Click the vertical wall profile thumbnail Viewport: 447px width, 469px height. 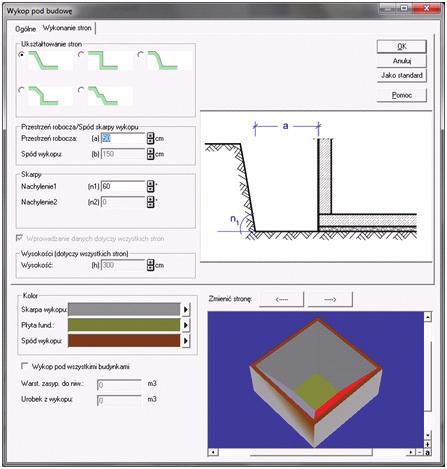[109, 60]
